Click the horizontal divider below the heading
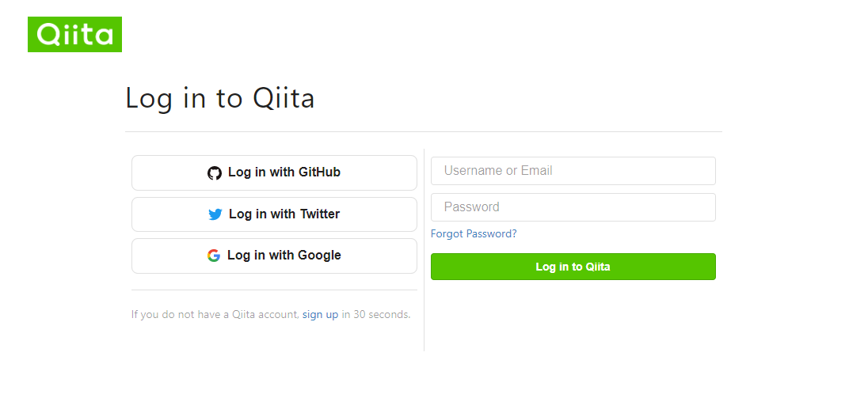This screenshot has height=394, width=868. (424, 131)
